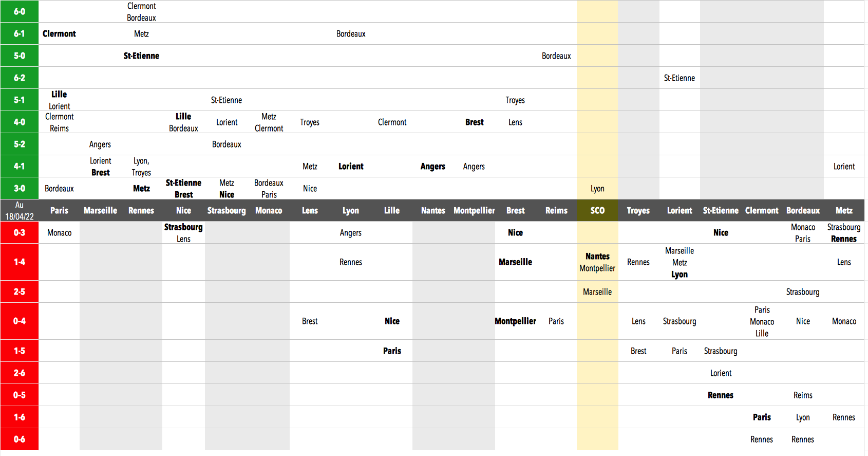Click the Metz column header

[x=844, y=210]
